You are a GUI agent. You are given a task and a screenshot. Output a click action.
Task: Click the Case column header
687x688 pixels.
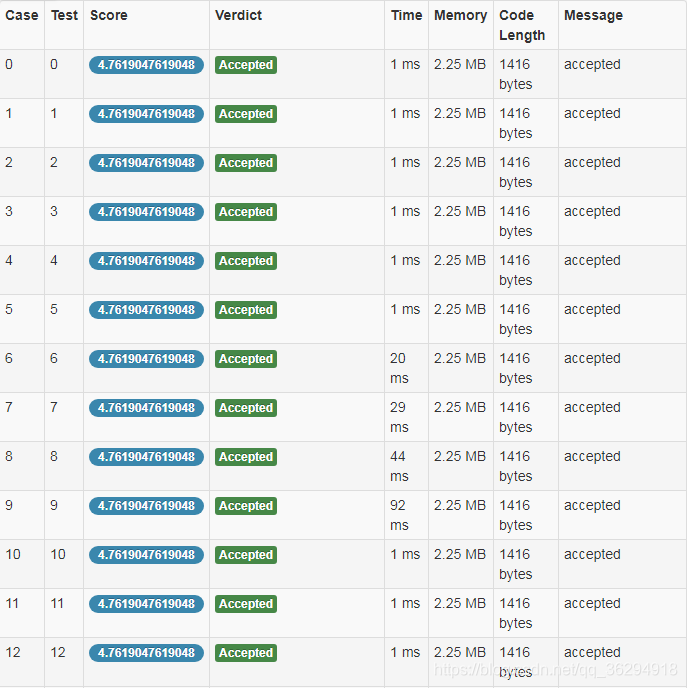(x=21, y=15)
